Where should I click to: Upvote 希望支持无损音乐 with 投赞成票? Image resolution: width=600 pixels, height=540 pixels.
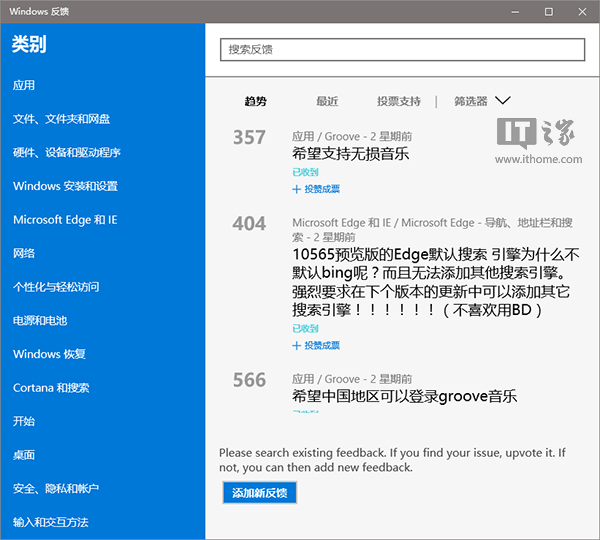[316, 189]
